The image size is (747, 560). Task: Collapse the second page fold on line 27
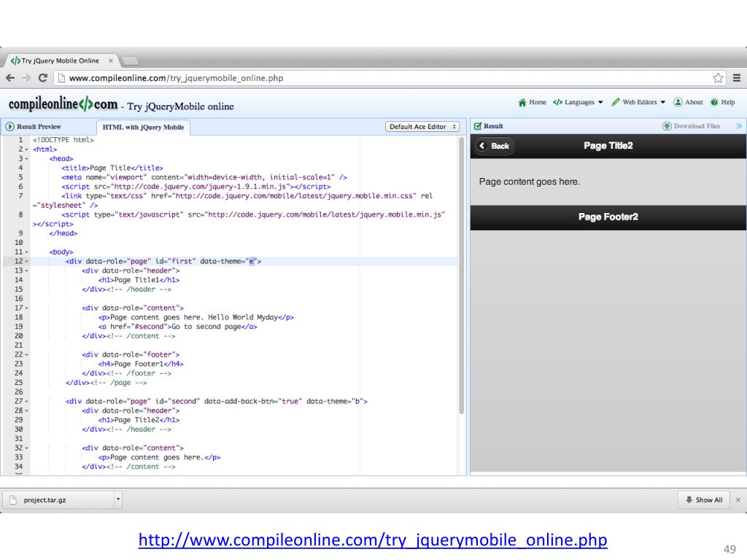pos(26,402)
